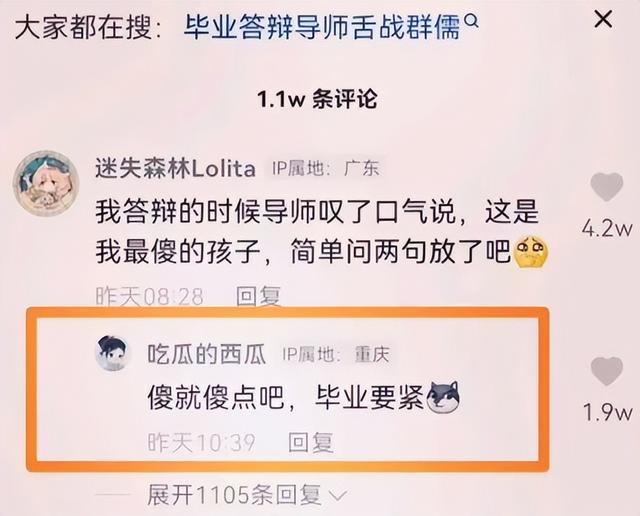The image size is (640, 516).
Task: Click the 1.1w 条评论 header
Action: pos(317,99)
